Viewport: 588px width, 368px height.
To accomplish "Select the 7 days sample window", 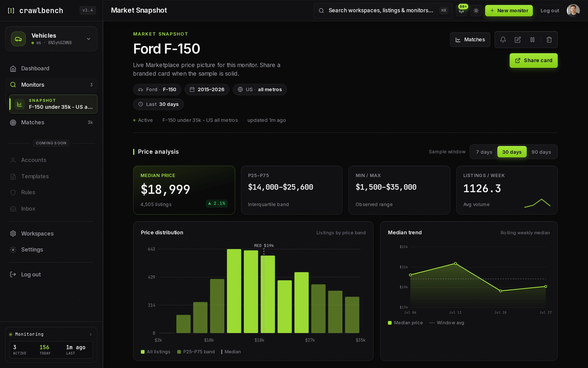I will (484, 152).
